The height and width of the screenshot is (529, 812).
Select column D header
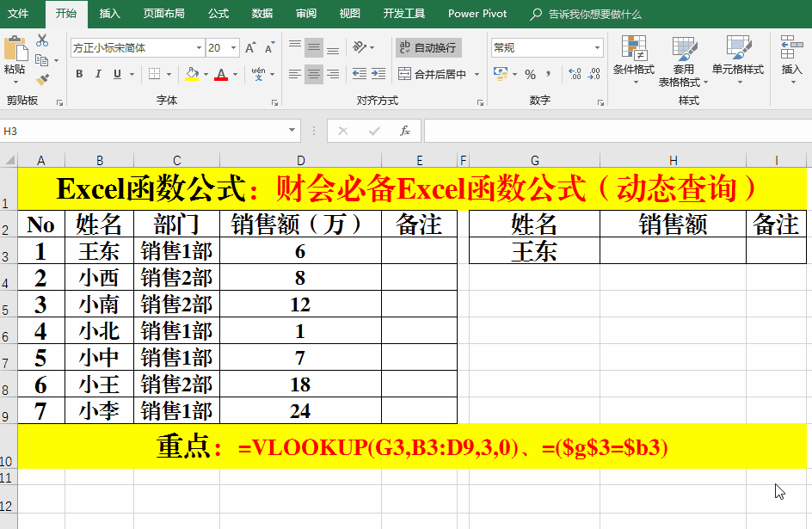pyautogui.click(x=301, y=161)
